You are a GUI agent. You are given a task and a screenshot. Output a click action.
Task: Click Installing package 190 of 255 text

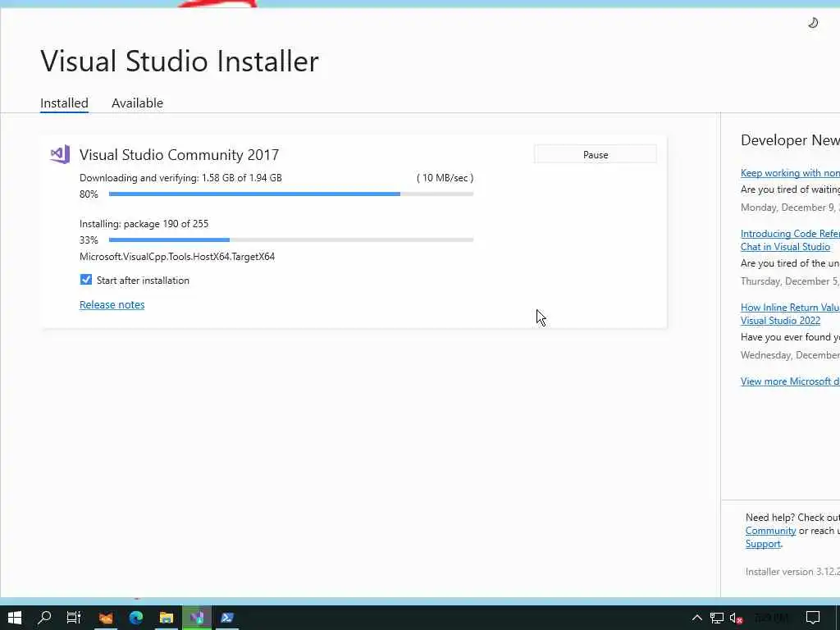click(144, 224)
